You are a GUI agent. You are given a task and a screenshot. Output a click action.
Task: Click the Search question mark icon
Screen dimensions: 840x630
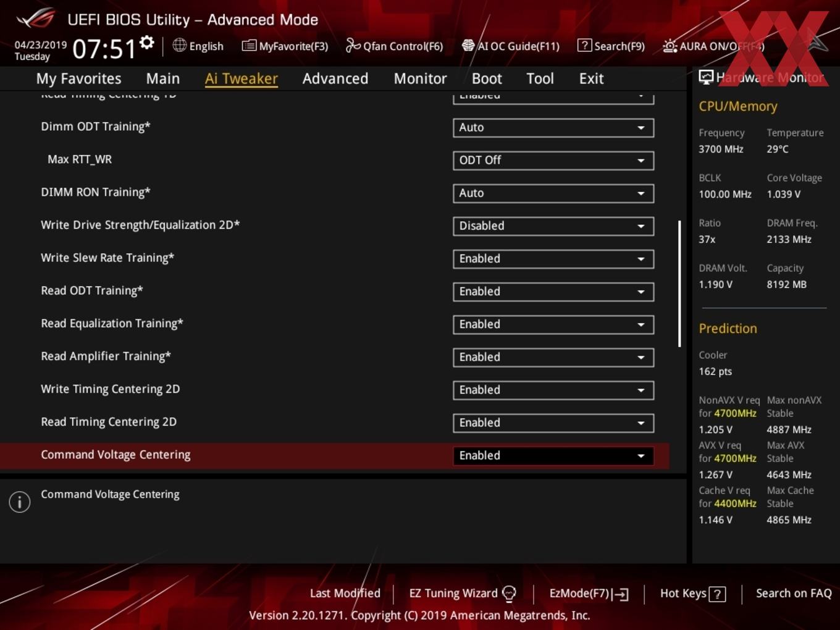[x=584, y=45]
